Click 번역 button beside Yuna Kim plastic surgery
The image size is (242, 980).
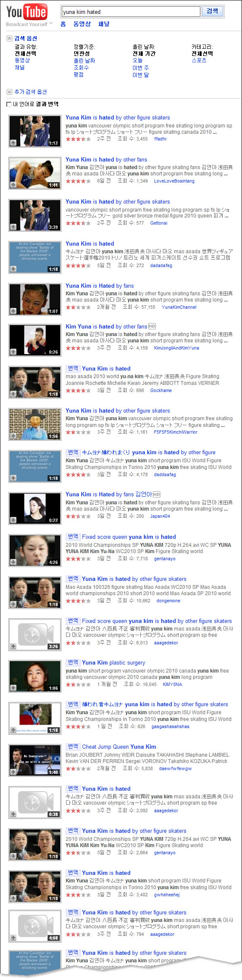point(73,662)
